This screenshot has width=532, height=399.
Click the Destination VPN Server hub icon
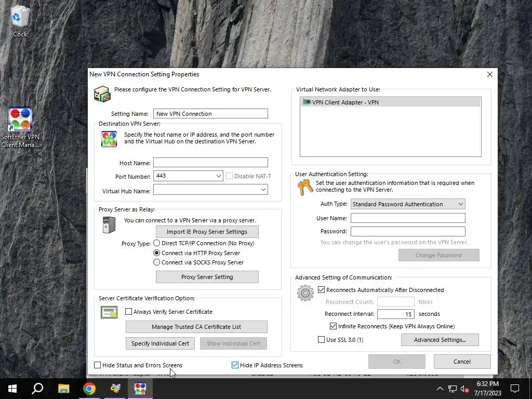[109, 139]
